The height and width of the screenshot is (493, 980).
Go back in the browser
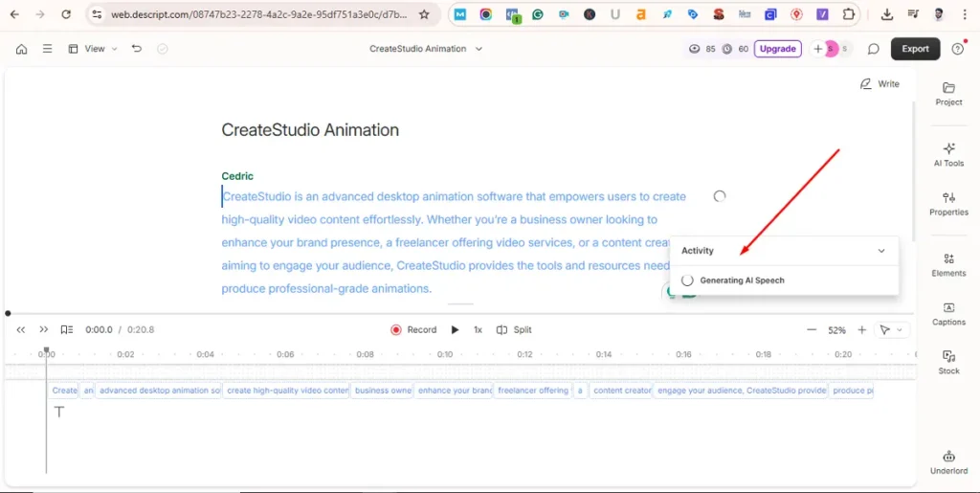14,14
